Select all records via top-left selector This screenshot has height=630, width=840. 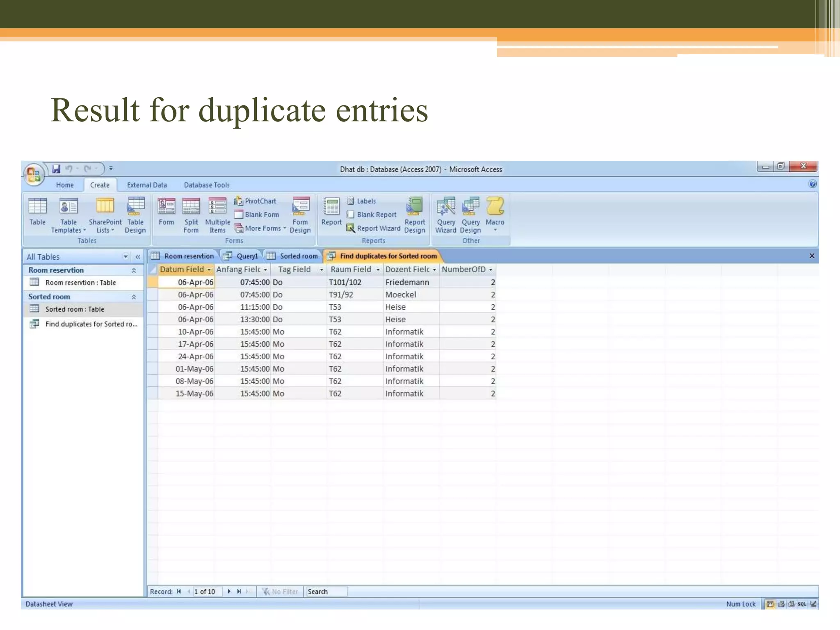pos(153,269)
